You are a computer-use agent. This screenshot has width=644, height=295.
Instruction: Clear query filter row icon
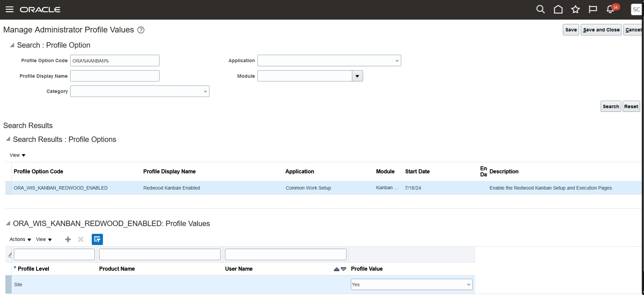pos(10,255)
